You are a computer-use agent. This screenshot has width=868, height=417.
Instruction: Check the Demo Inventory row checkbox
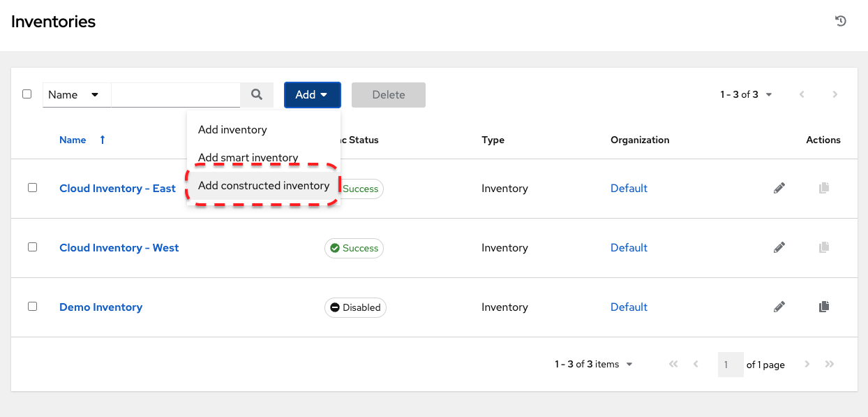pos(33,307)
